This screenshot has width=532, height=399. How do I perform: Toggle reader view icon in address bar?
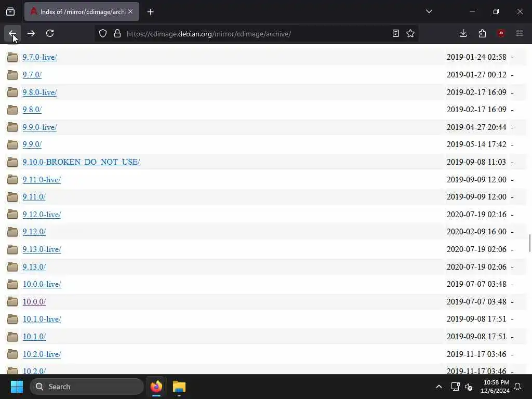tap(395, 33)
